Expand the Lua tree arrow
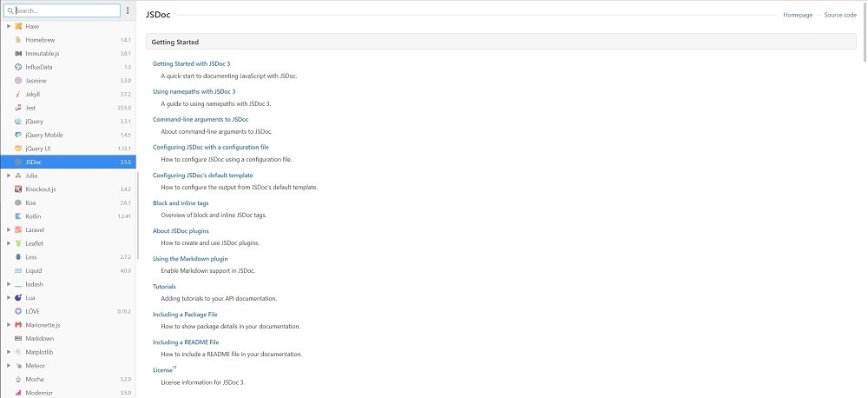This screenshot has width=868, height=398. pyautogui.click(x=9, y=298)
